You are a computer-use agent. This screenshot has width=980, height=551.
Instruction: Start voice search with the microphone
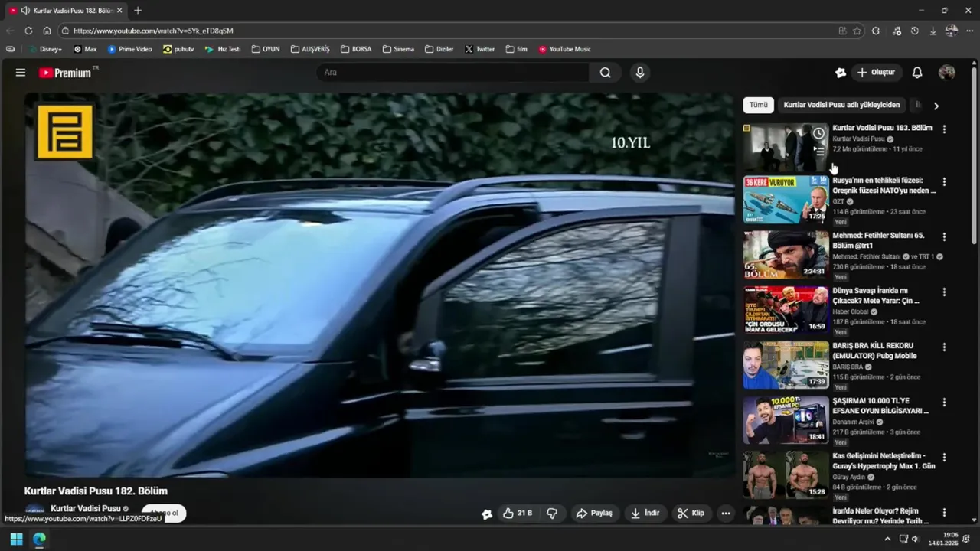(x=640, y=73)
